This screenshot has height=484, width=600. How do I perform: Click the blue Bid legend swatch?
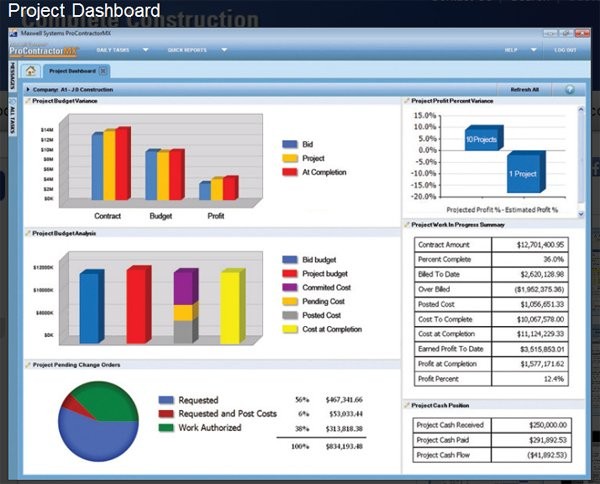[290, 144]
